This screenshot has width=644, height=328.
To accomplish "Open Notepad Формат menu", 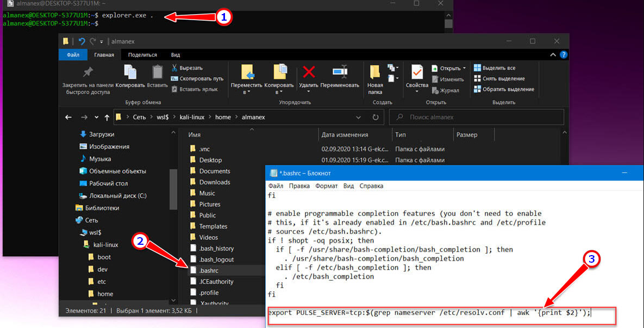I will [x=327, y=186].
